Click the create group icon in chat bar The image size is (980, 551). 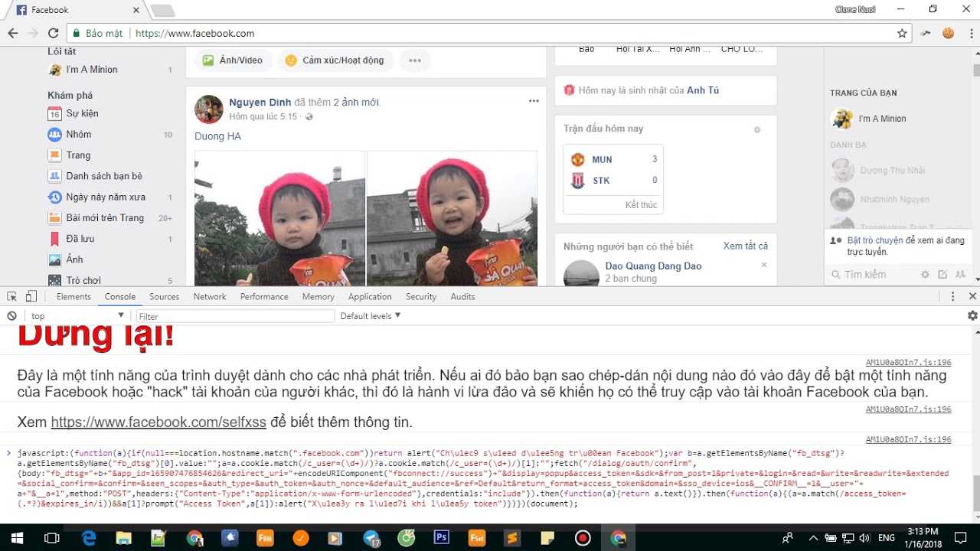960,275
